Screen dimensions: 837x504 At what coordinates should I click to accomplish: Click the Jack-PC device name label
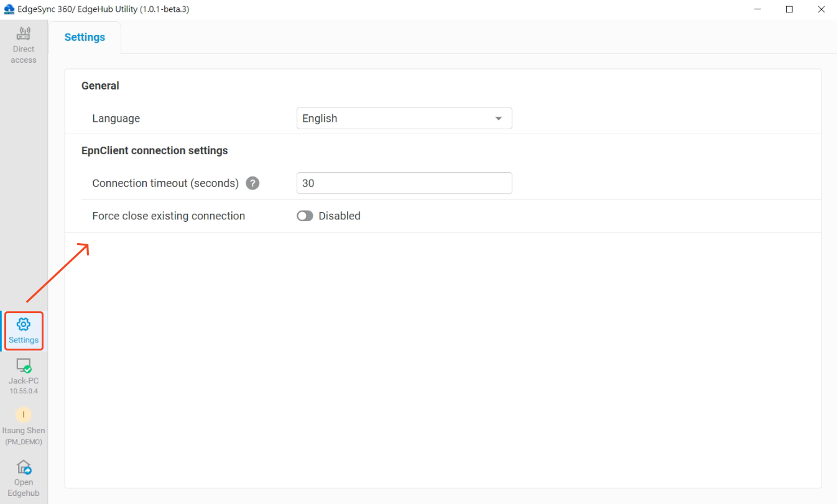coord(23,380)
